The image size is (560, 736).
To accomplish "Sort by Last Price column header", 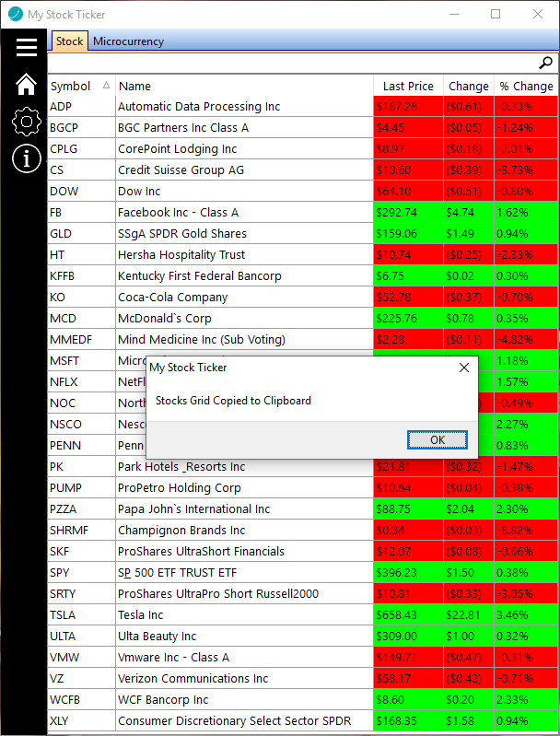I will [x=408, y=86].
